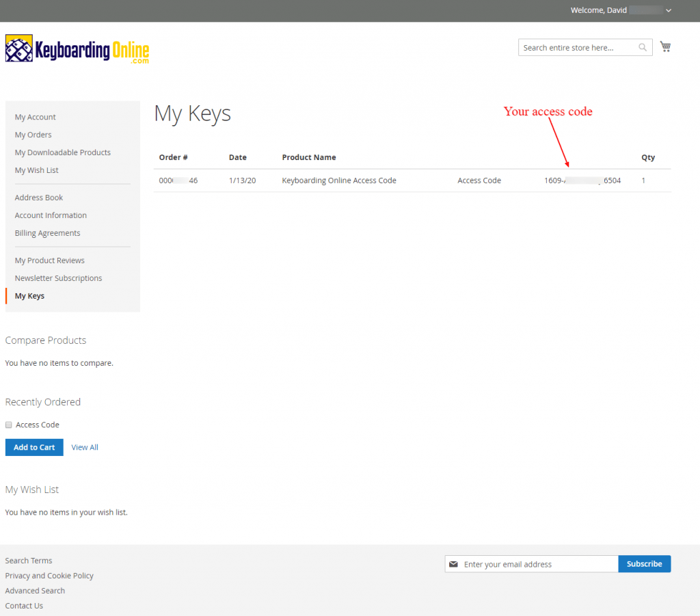Image resolution: width=700 pixels, height=616 pixels.
Task: Click the Qty column header
Action: 648,157
